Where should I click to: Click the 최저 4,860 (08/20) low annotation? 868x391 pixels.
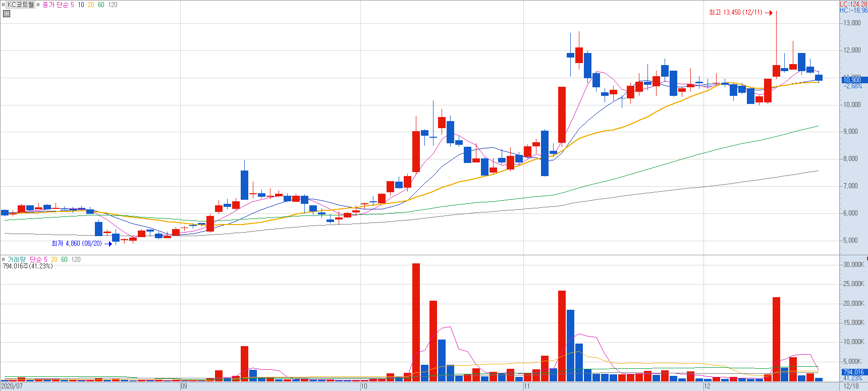(76, 243)
